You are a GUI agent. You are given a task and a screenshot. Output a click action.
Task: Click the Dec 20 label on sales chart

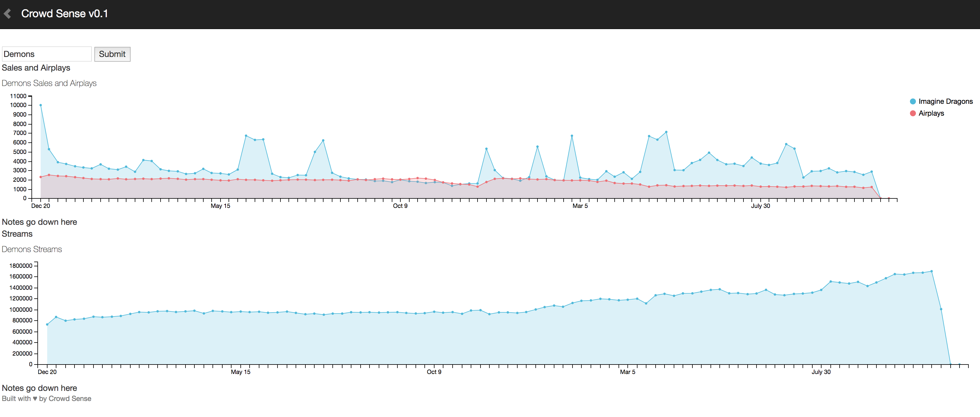(40, 206)
